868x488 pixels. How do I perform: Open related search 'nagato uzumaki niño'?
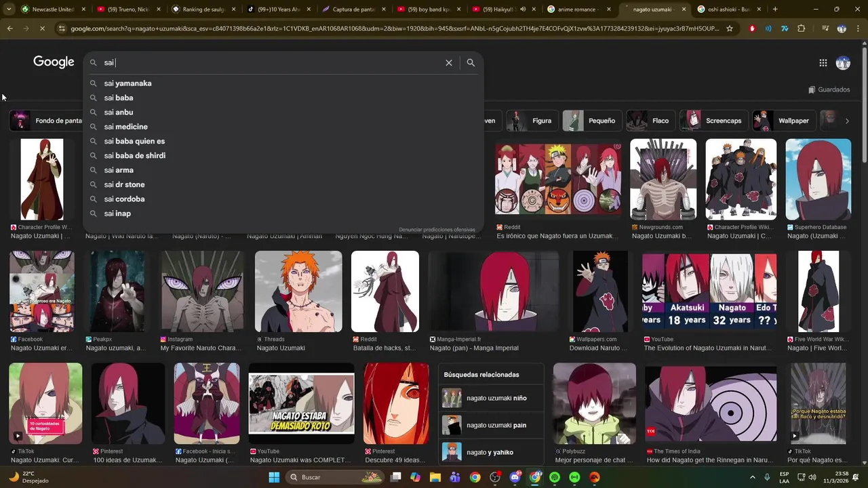(x=491, y=398)
